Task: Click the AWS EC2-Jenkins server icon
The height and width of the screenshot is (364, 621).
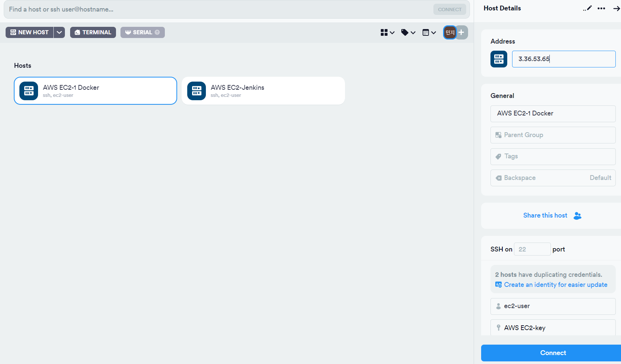Action: 197,91
